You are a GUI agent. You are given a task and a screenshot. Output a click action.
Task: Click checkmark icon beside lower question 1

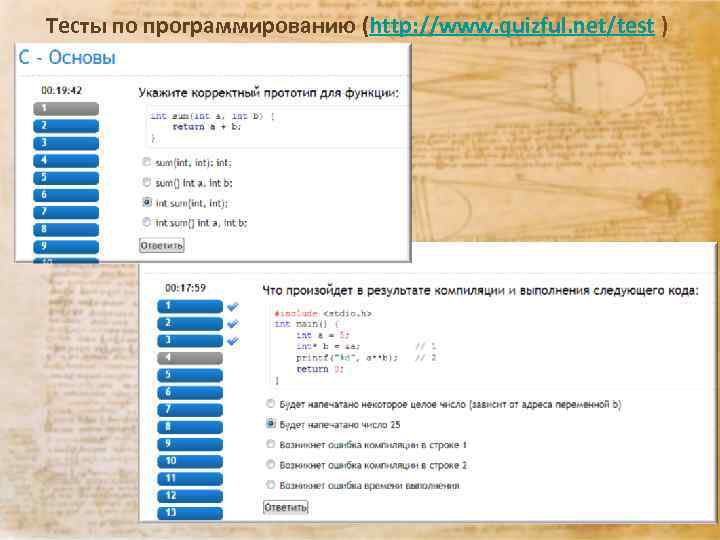[233, 306]
